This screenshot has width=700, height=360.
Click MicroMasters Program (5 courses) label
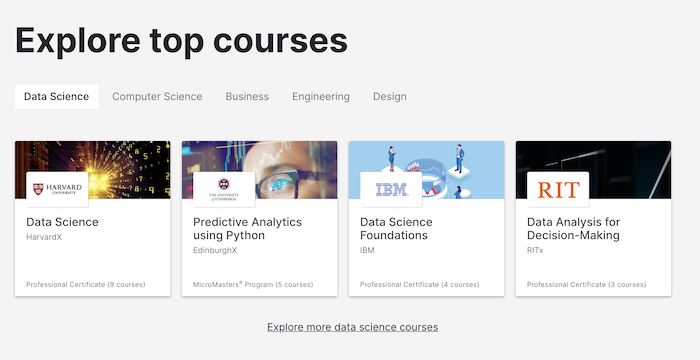coord(253,285)
